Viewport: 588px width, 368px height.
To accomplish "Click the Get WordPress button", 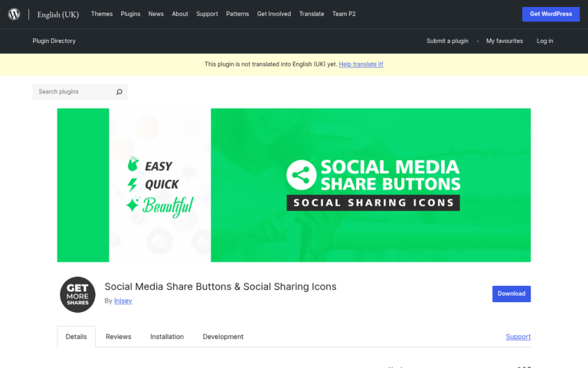I will [x=551, y=14].
